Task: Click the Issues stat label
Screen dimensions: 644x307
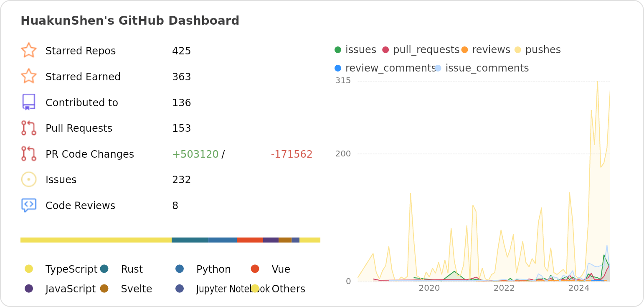Action: click(61, 180)
